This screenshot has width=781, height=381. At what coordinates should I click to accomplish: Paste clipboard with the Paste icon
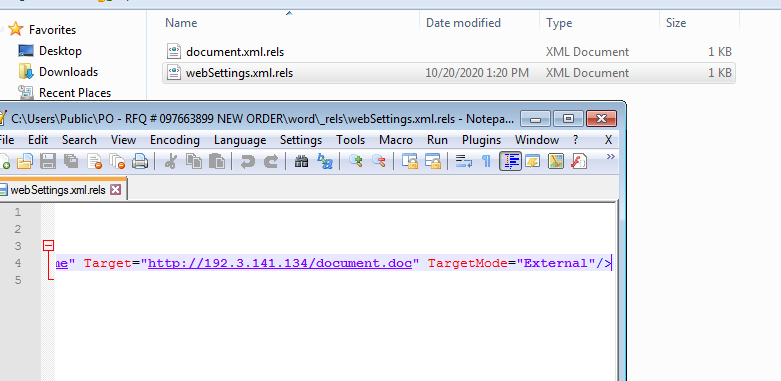point(217,161)
